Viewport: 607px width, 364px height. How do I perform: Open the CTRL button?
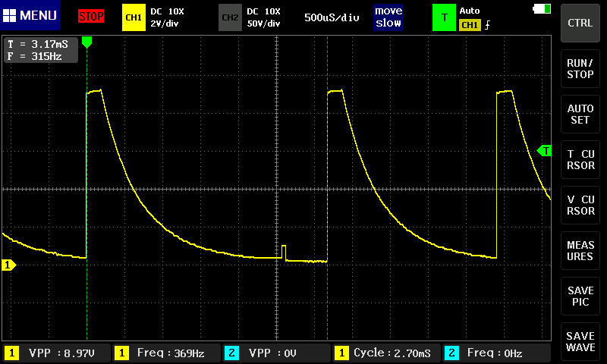coord(580,24)
